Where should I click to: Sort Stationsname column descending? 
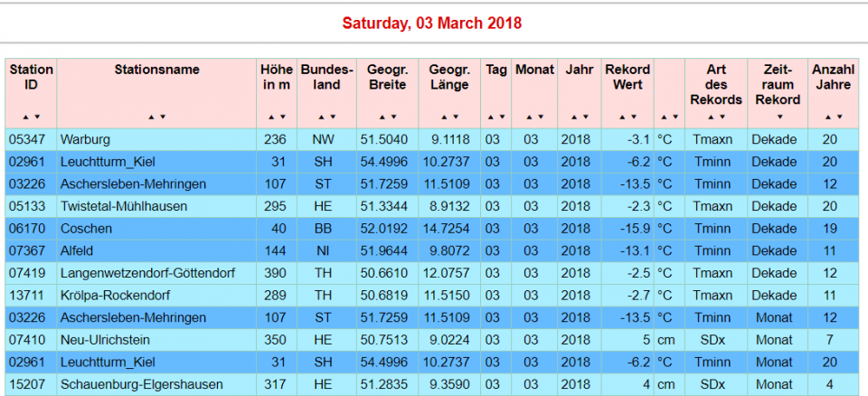(x=163, y=117)
